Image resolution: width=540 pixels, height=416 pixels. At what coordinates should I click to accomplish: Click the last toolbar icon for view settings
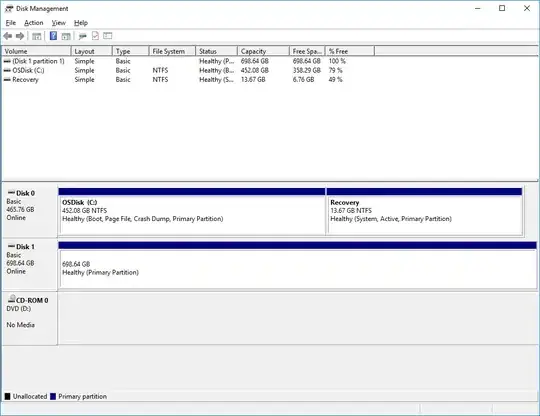(107, 35)
